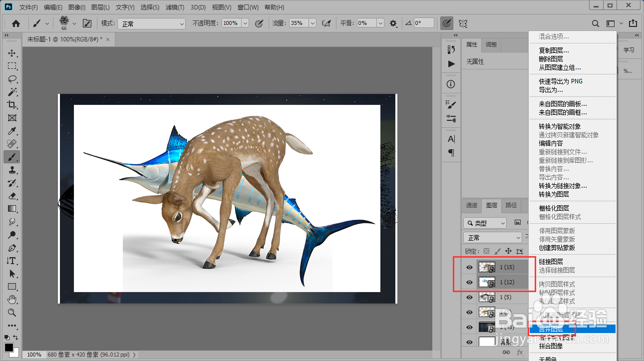Open the 滤镜(T) menu
This screenshot has height=361, width=644.
tap(175, 7)
